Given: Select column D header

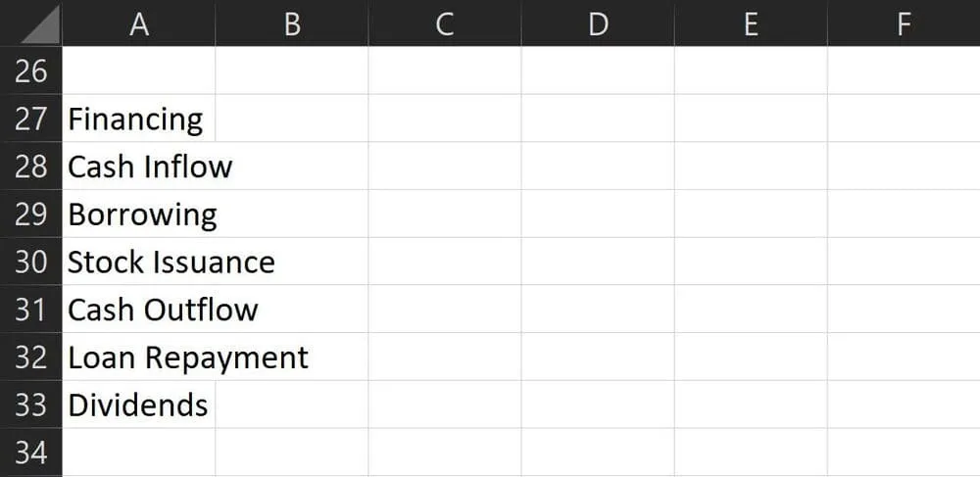Looking at the screenshot, I should (598, 24).
